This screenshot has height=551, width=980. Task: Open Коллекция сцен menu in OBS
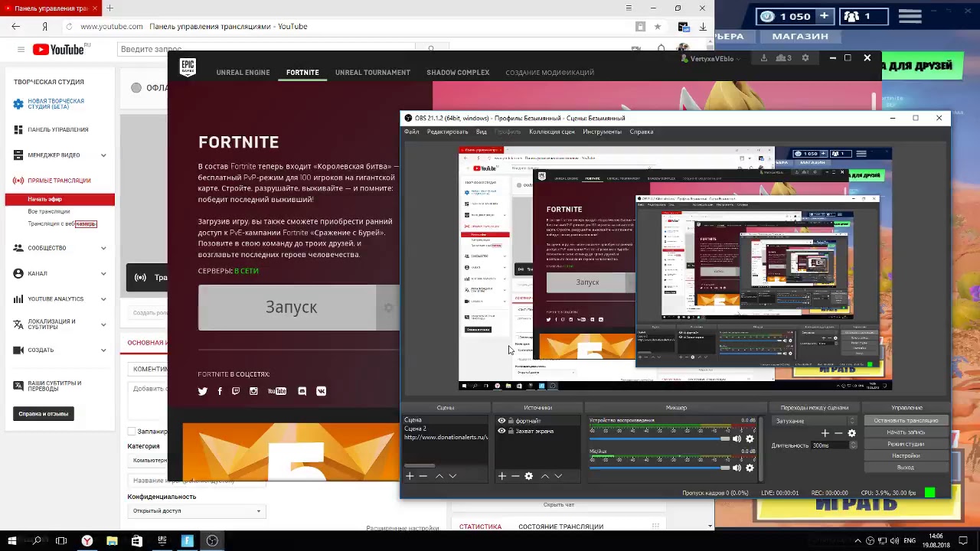[551, 132]
